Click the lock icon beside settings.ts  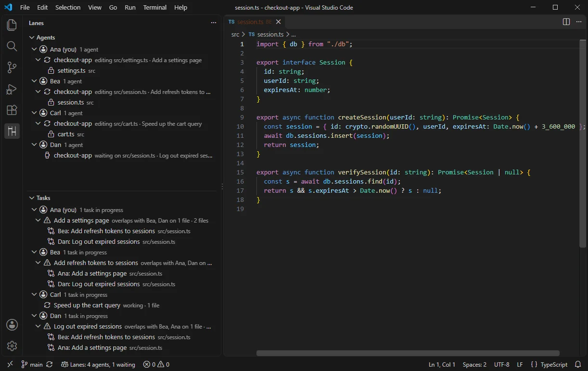pos(51,70)
